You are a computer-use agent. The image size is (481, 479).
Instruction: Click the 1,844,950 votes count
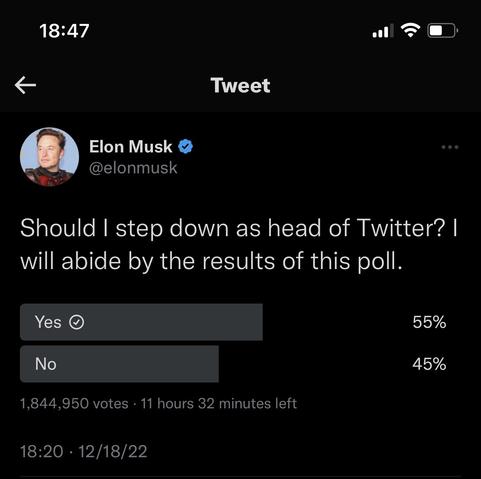click(x=74, y=404)
